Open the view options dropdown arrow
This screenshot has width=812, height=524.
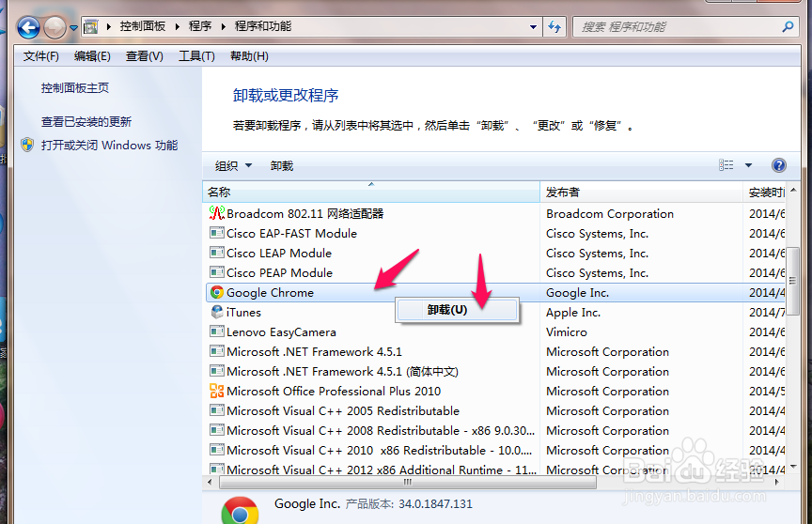coord(748,165)
